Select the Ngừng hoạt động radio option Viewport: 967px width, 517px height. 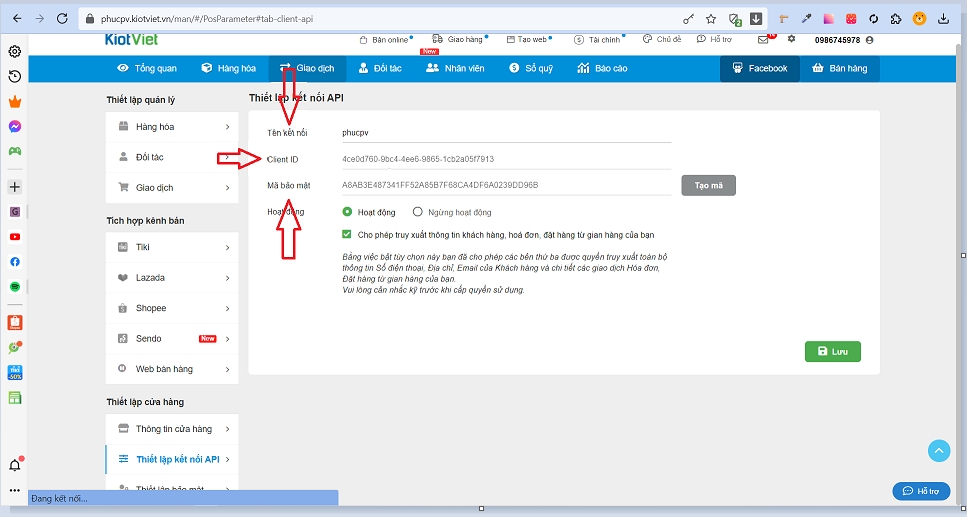coord(418,212)
